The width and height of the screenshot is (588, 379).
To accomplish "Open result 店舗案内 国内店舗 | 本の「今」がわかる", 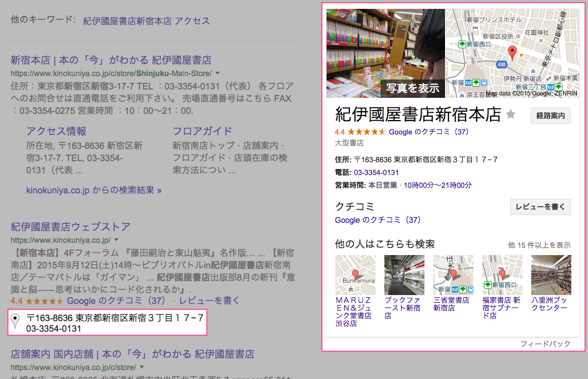I will point(132,355).
